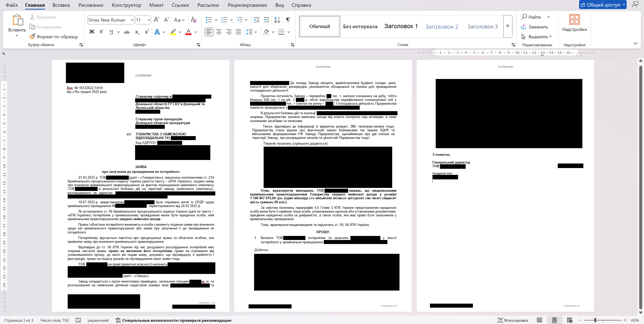Open the font size 11 dropdown
Viewport: 644px width, 324px height.
(x=149, y=20)
